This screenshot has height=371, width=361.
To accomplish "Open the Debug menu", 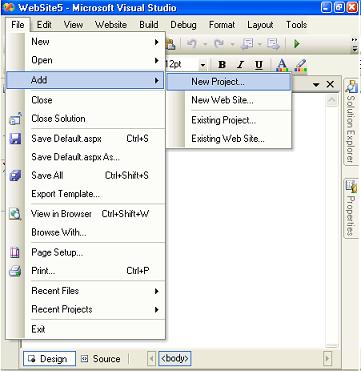I will (183, 25).
